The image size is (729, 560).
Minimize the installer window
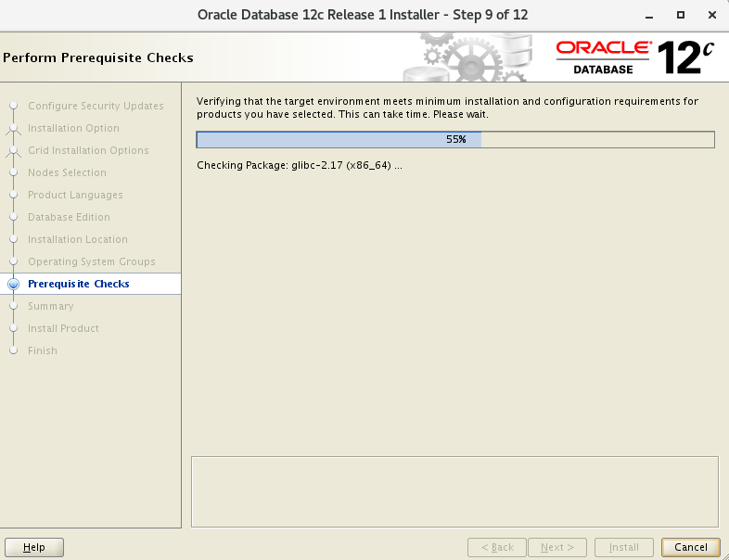click(x=649, y=16)
